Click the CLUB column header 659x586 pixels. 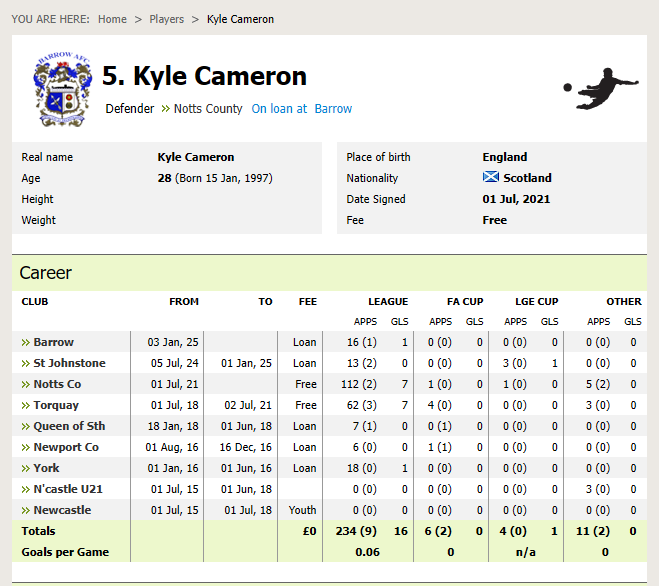pos(35,302)
